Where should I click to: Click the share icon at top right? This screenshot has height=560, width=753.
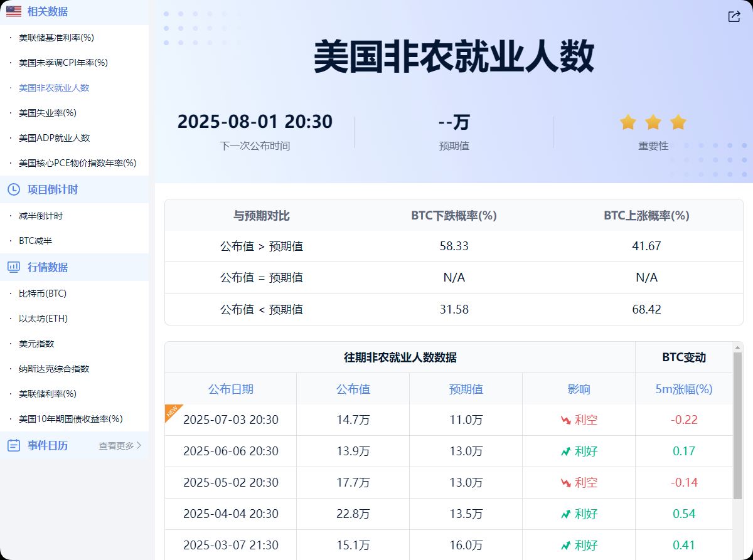coord(734,17)
